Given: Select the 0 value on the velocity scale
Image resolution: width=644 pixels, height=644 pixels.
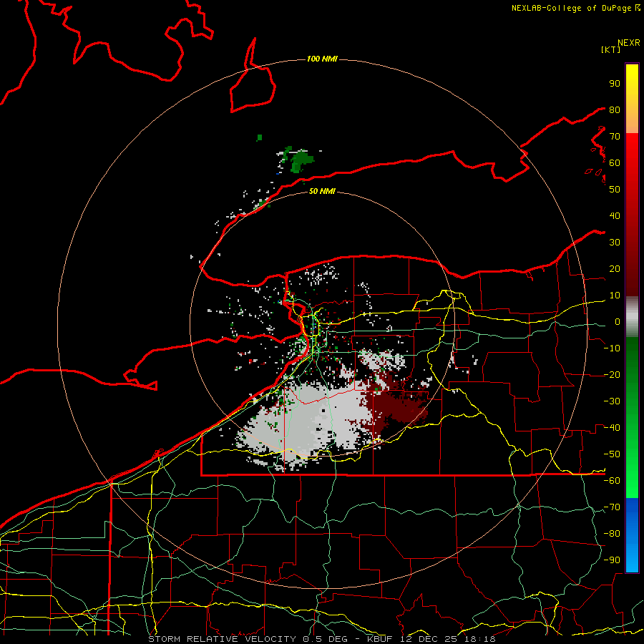Looking at the screenshot, I should click(x=618, y=322).
